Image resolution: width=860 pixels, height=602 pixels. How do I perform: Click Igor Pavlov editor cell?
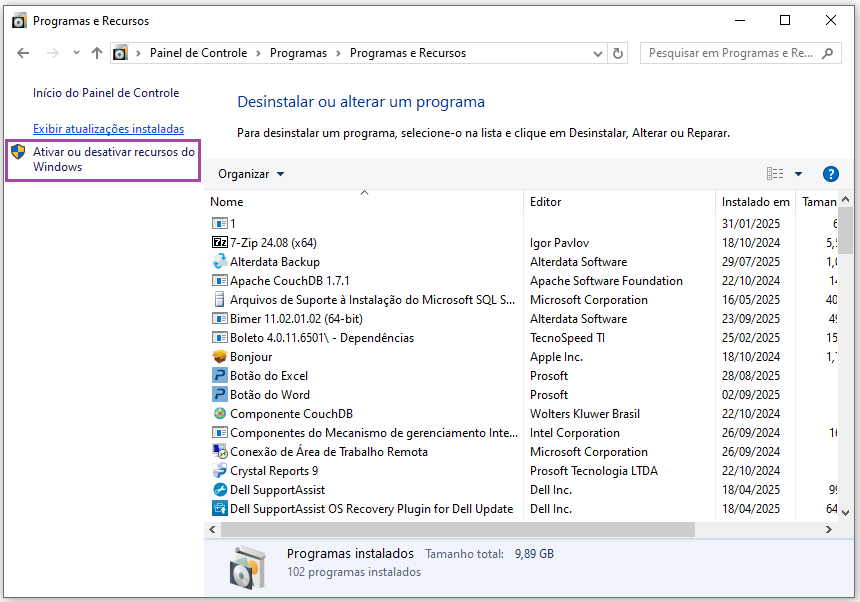click(559, 243)
